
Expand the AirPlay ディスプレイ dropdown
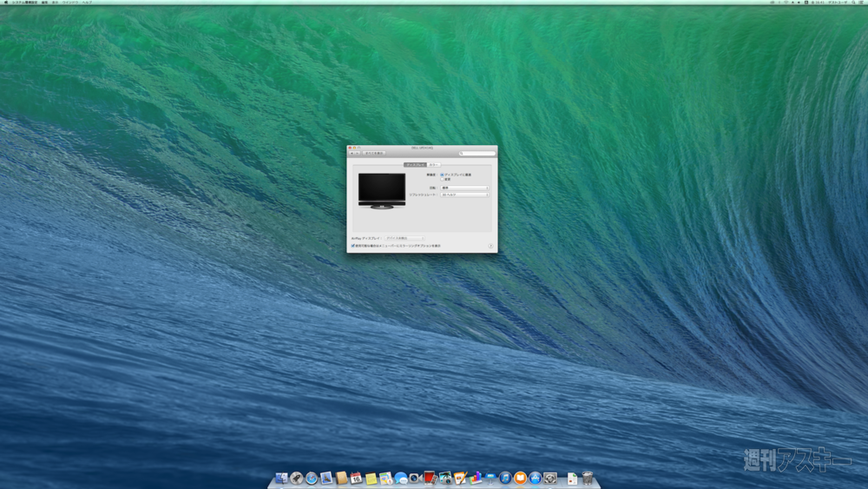404,237
